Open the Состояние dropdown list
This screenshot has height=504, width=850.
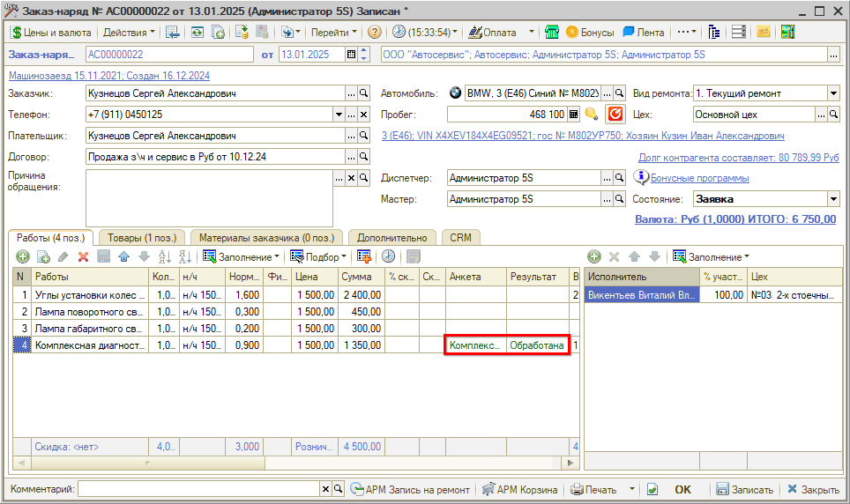(833, 199)
